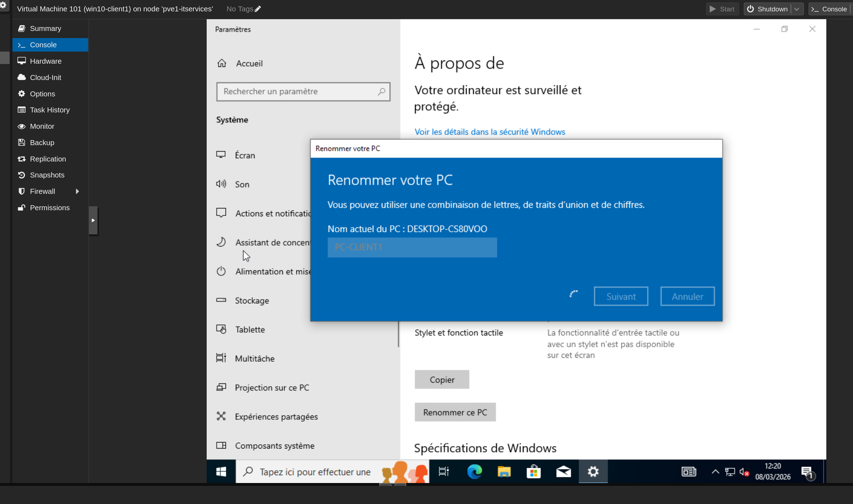Open the Mail app in taskbar
Image resolution: width=853 pixels, height=504 pixels.
[563, 472]
